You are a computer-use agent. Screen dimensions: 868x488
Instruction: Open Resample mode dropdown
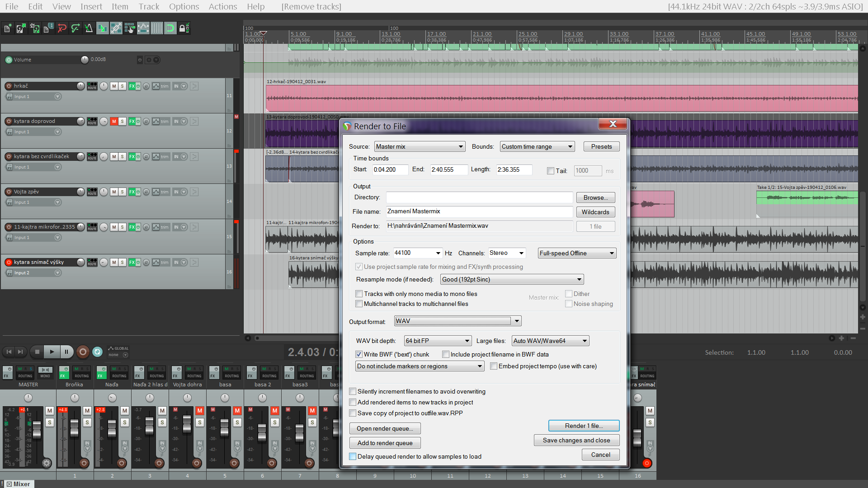click(x=512, y=279)
